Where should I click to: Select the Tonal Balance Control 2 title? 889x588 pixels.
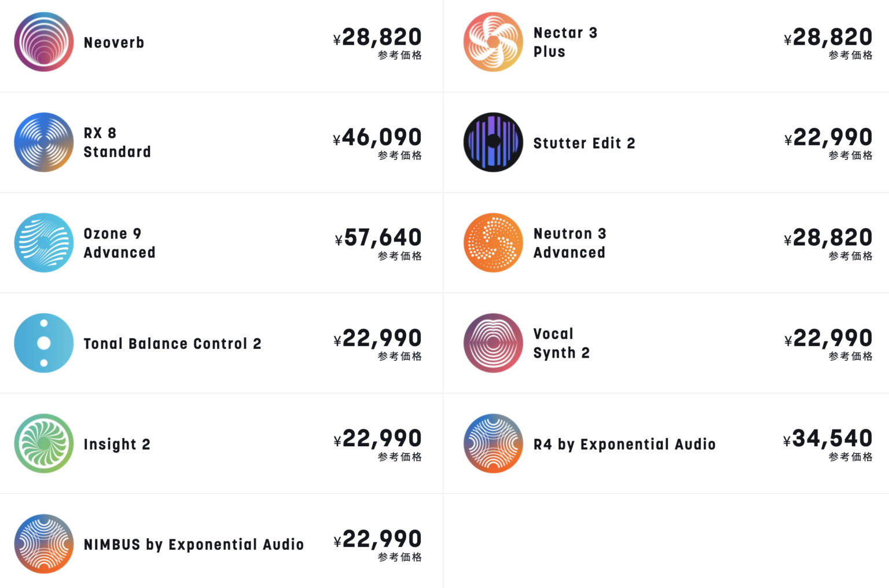[x=172, y=344]
